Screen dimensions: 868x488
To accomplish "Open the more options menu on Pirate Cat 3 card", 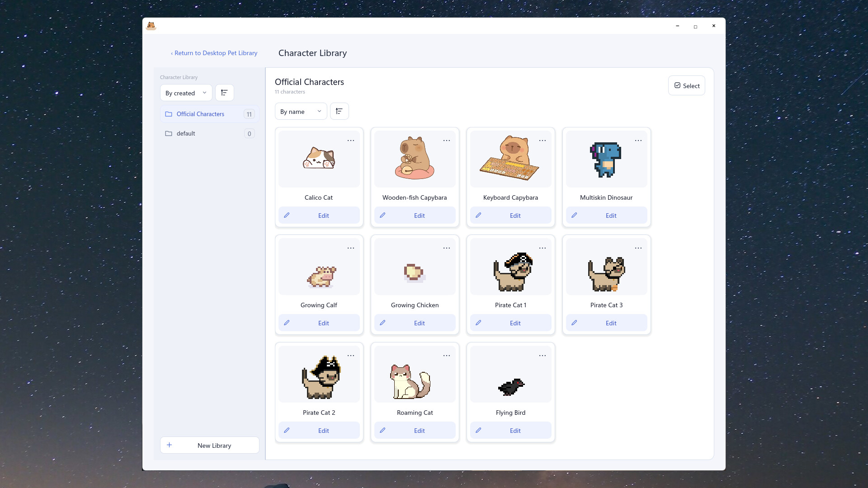I will tap(638, 248).
